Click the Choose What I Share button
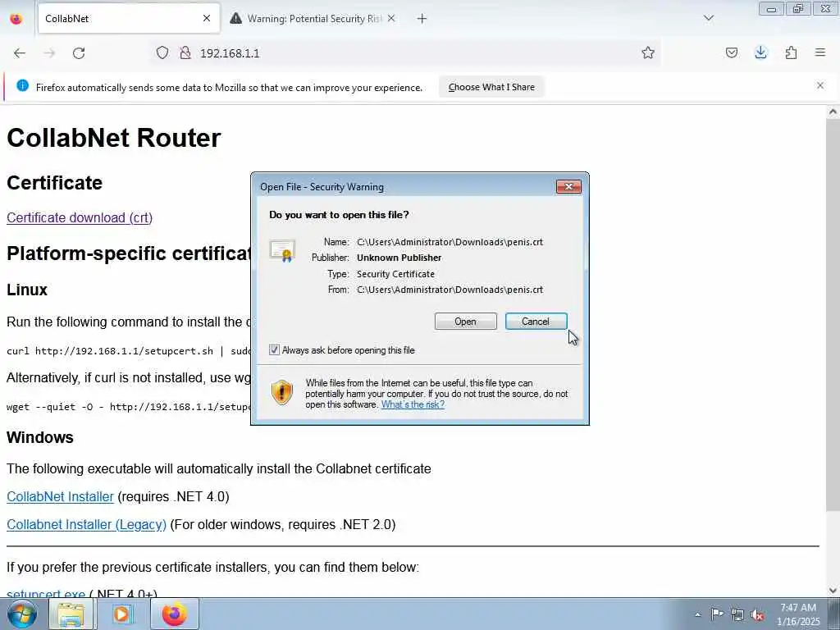The image size is (840, 630). click(x=491, y=87)
